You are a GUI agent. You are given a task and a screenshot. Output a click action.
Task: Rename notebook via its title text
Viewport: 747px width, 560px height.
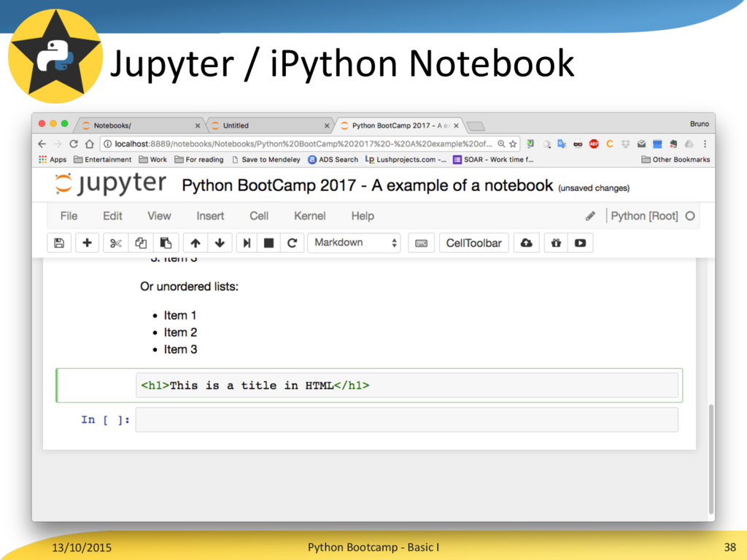[368, 185]
